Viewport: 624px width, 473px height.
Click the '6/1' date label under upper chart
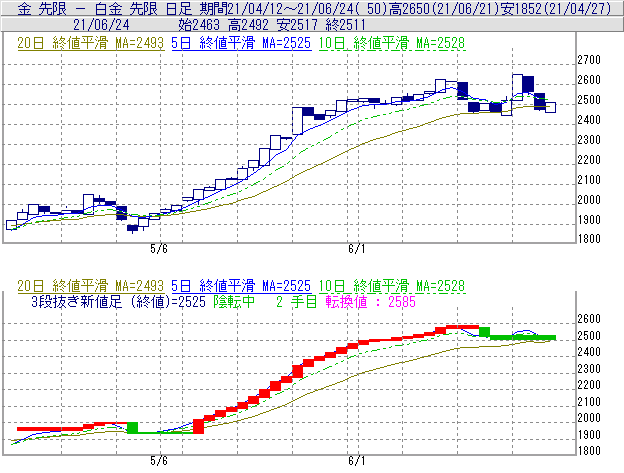357,249
